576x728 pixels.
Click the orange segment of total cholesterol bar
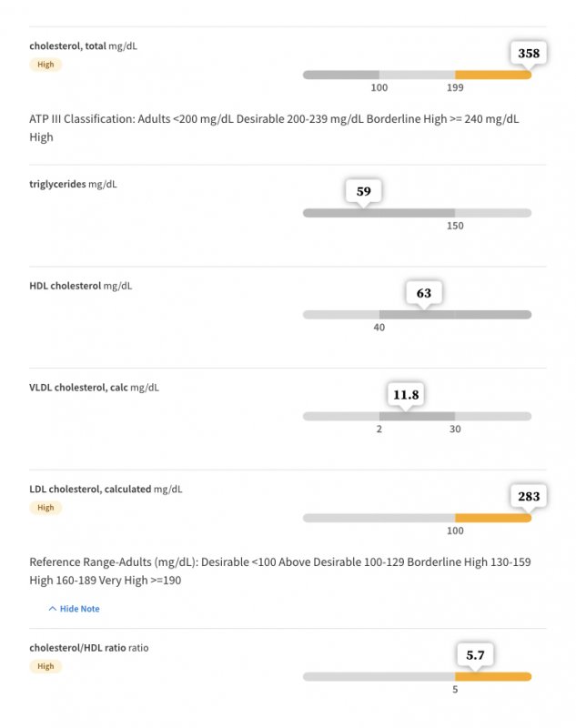click(493, 75)
